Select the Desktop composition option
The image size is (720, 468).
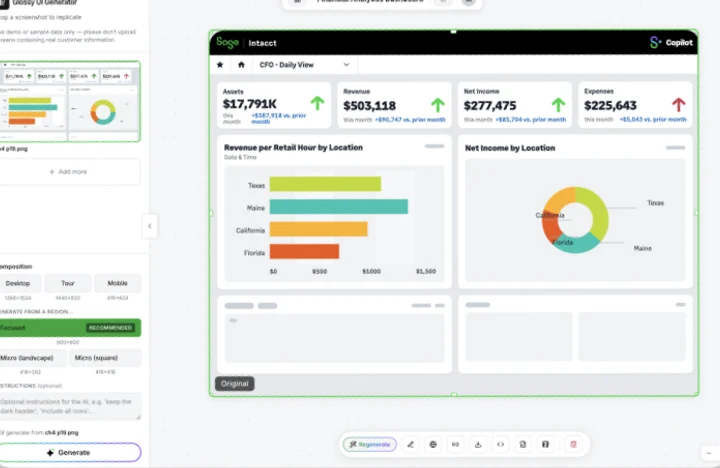coord(18,283)
